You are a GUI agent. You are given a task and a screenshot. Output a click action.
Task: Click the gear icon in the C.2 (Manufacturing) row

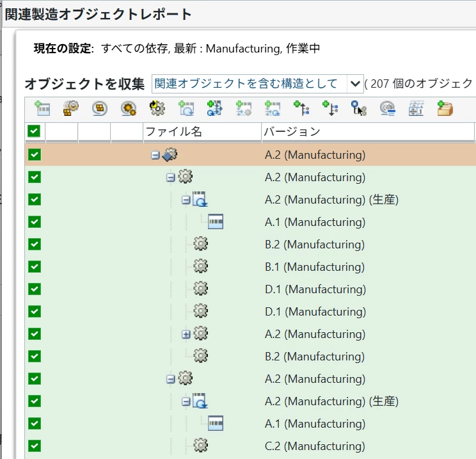pos(201,446)
